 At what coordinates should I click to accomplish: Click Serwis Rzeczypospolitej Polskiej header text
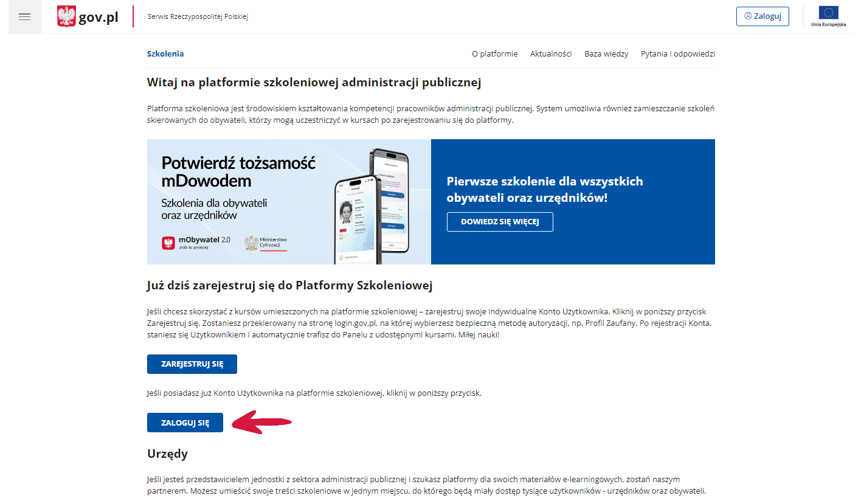[198, 16]
